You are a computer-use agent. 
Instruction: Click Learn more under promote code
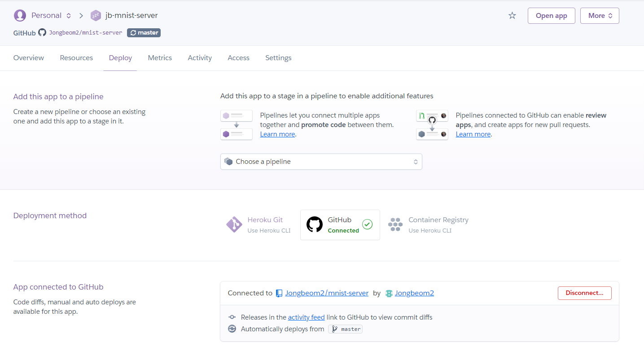[278, 134]
